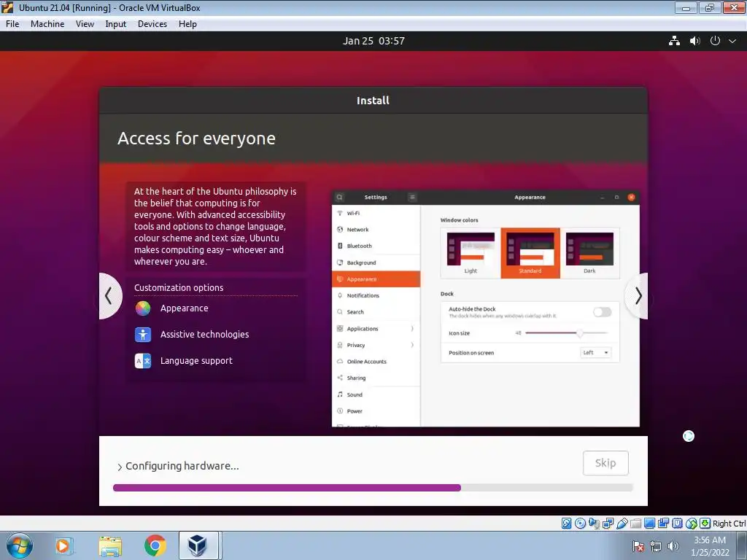
Task: Open the Input menu
Action: click(116, 24)
